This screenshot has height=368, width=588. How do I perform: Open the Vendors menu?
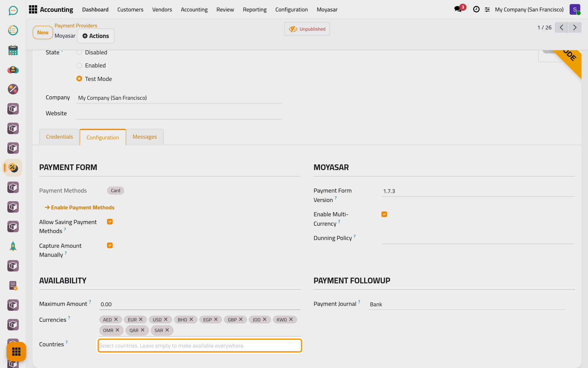point(162,10)
